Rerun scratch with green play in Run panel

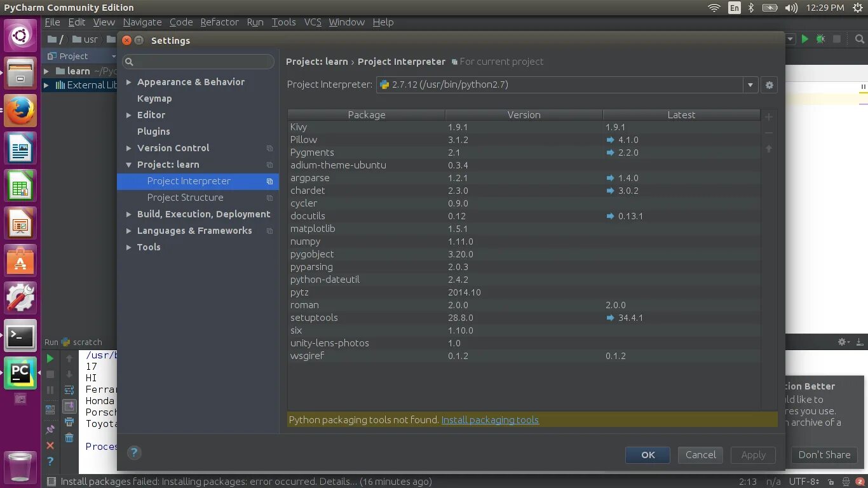click(50, 358)
